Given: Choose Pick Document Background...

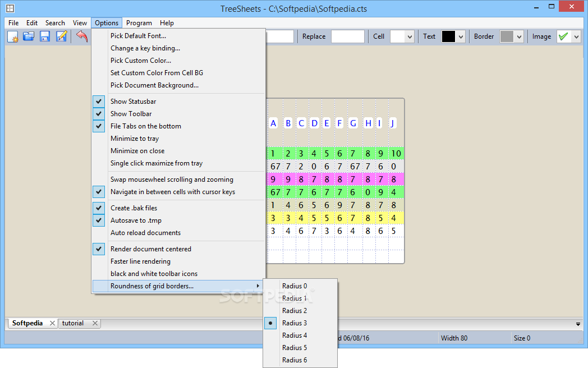Looking at the screenshot, I should (178, 85).
